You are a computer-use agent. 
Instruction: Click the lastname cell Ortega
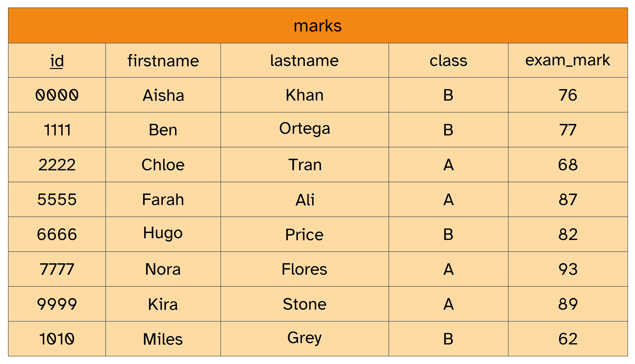pos(305,129)
